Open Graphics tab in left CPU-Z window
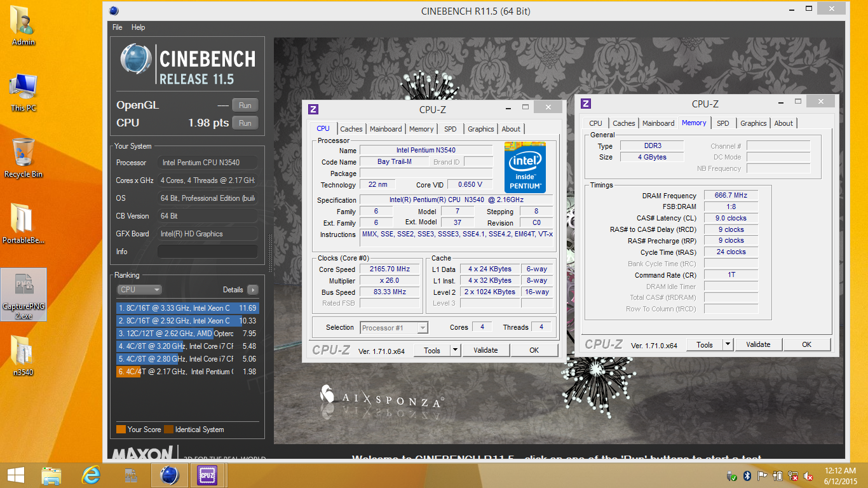This screenshot has width=868, height=488. pos(481,129)
